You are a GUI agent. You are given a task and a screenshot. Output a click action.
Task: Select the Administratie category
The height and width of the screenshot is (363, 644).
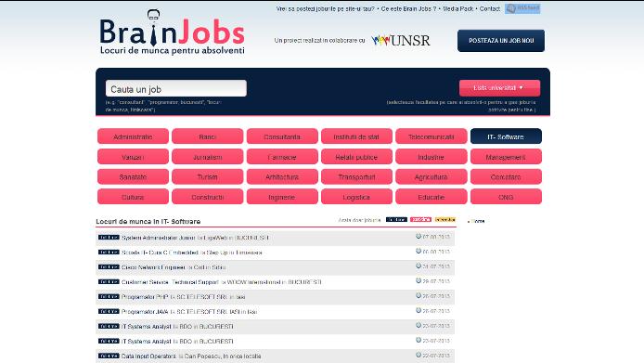click(x=133, y=136)
